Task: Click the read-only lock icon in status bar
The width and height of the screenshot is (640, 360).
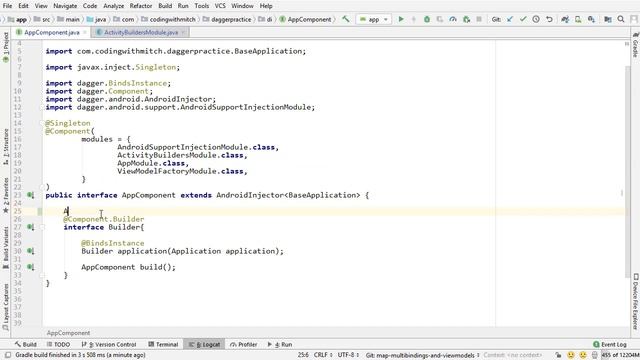Action: tap(558, 355)
